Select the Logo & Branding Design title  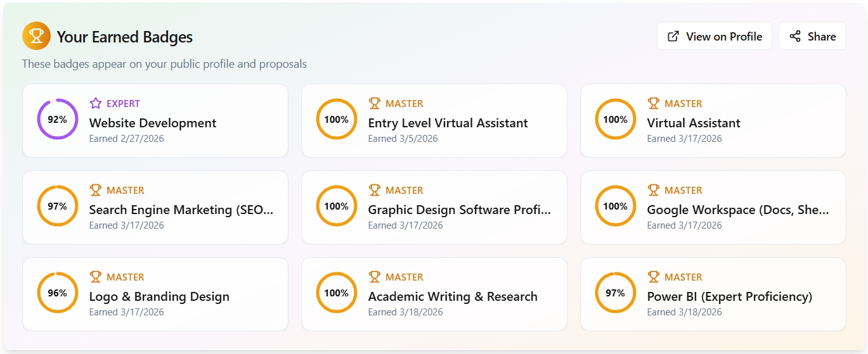[159, 296]
